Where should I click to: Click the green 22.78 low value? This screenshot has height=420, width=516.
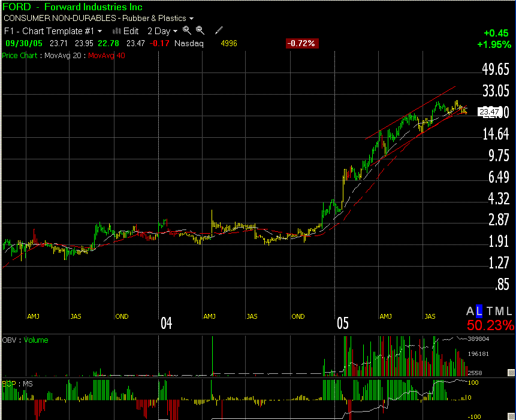coord(108,43)
